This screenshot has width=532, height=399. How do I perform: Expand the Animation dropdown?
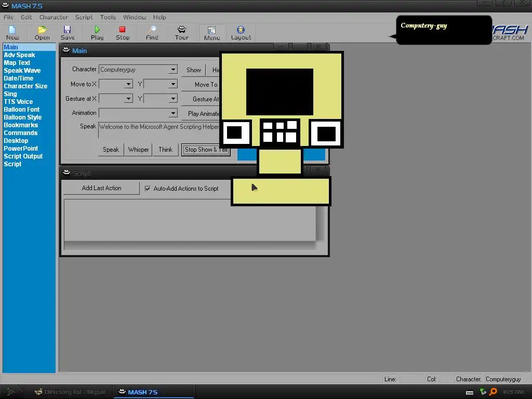173,113
